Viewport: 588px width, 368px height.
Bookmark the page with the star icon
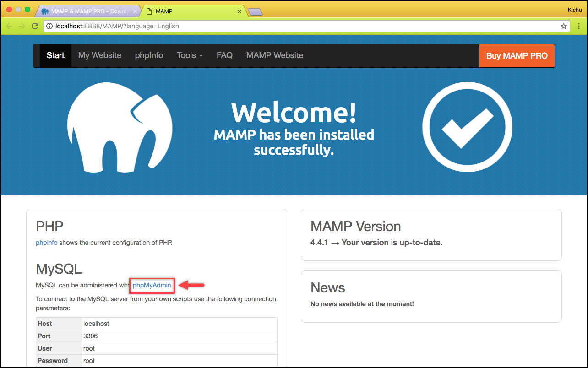(x=564, y=26)
